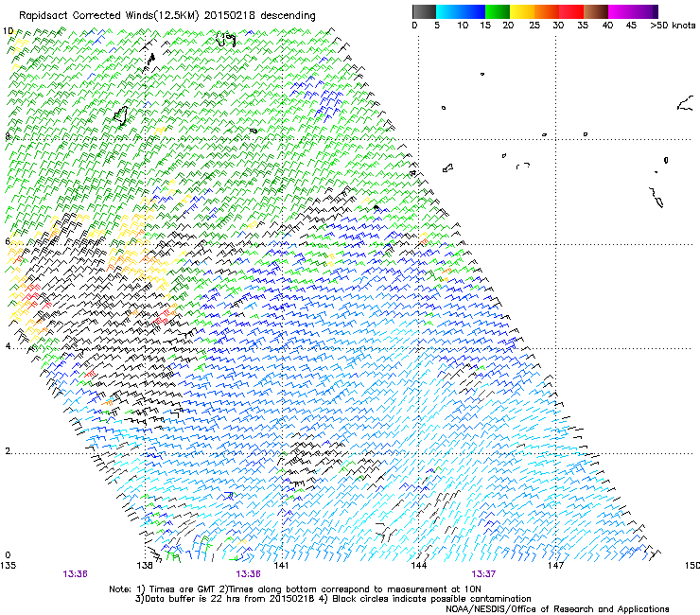Screen dimensions: 700x615
Task: Click the 'NOAA/NESDIS/Office of Research and Applications' credit
Action: pos(557,609)
